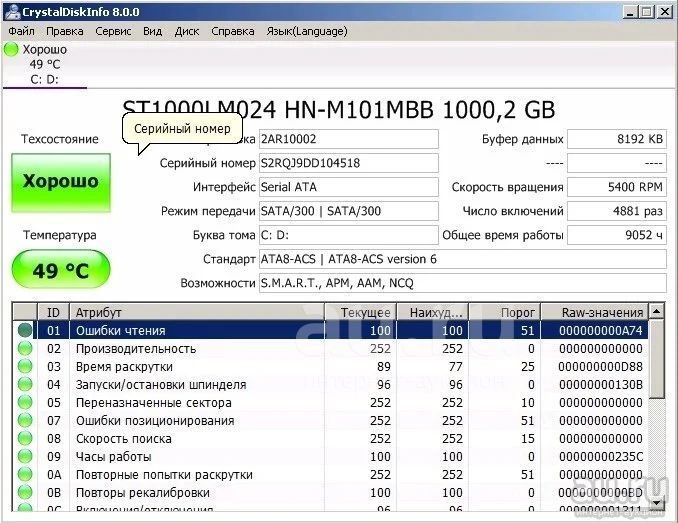Click the Порог column header
678x523 pixels.
pos(505,312)
